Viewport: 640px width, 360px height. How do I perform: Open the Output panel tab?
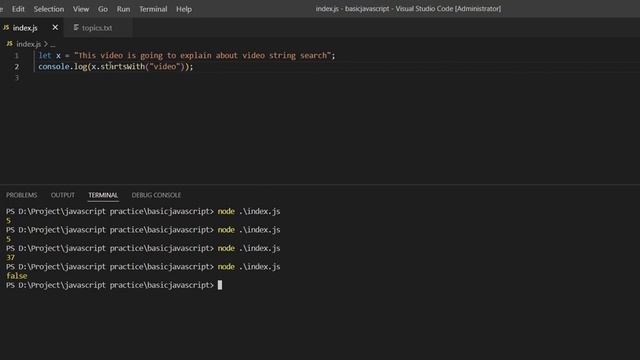click(x=63, y=195)
